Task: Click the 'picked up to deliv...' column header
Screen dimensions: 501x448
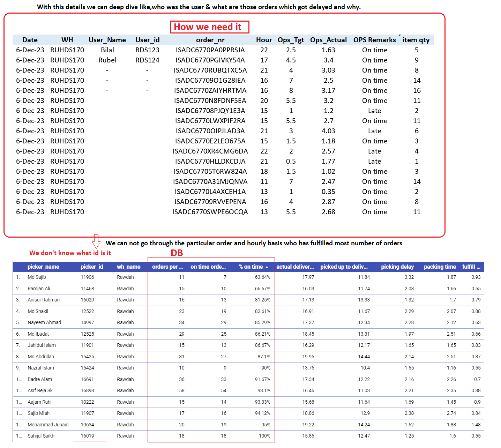Action: coord(344,267)
